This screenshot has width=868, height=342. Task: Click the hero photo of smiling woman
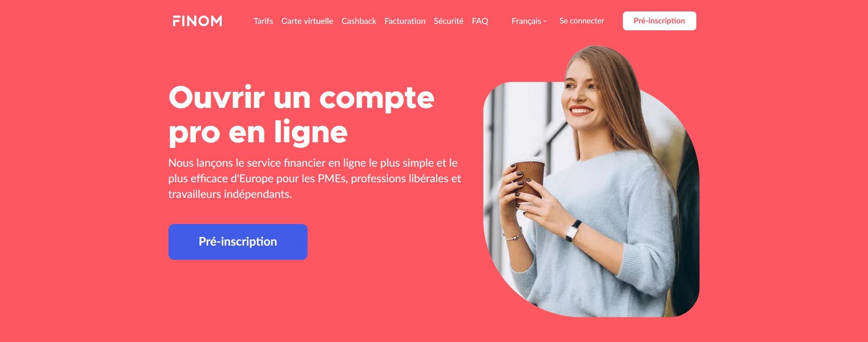[591, 181]
